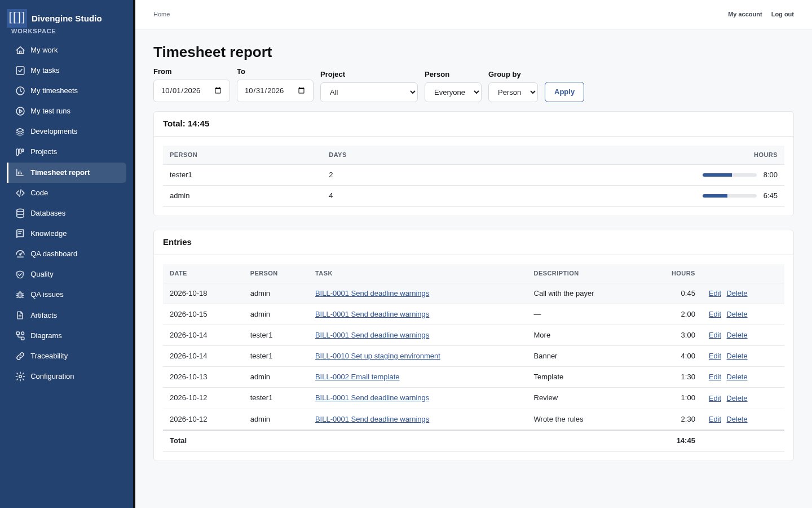The height and width of the screenshot is (508, 812).
Task: Edit the 2026-10-18 Call with the payer entry
Action: point(715,294)
